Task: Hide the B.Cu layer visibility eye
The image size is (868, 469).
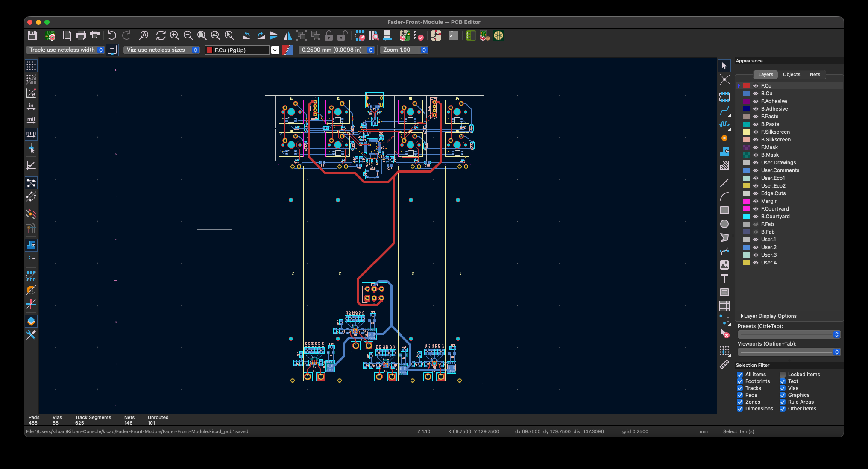Action: (756, 94)
